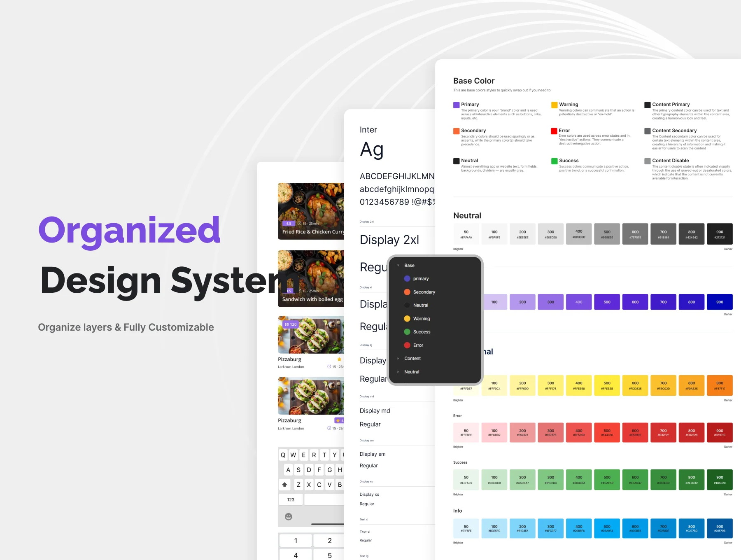Pick Success 900 swatch #1B5E20
Image resolution: width=741 pixels, height=560 pixels.
(720, 480)
